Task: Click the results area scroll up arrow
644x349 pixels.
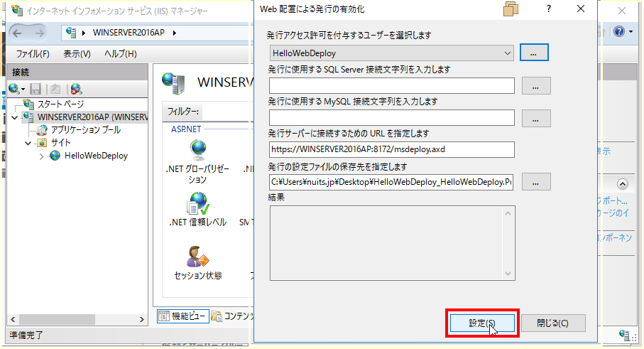Action: (x=508, y=213)
